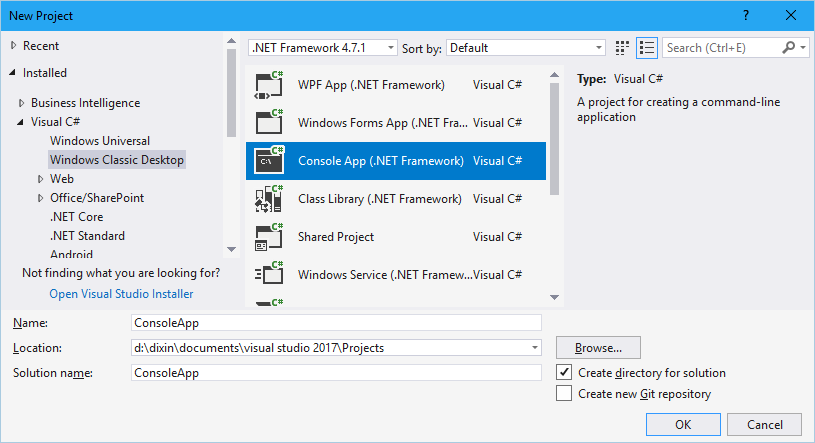The image size is (815, 443).
Task: Click the Class Library template icon
Action: [x=269, y=199]
